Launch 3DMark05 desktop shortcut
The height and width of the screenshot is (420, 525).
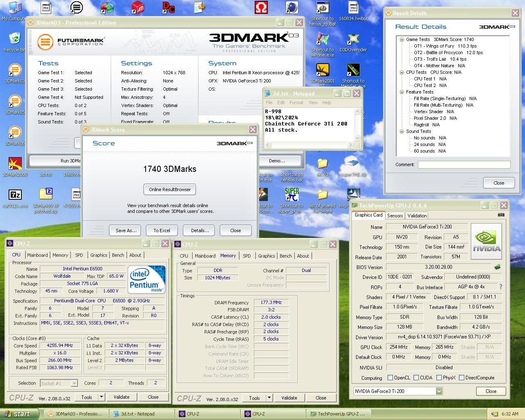pyautogui.click(x=15, y=101)
